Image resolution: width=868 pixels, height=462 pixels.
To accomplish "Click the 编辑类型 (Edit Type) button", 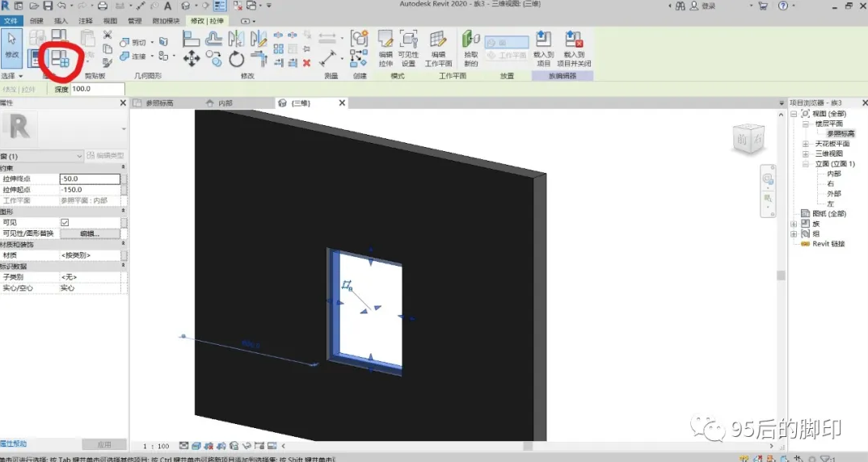I will 105,156.
